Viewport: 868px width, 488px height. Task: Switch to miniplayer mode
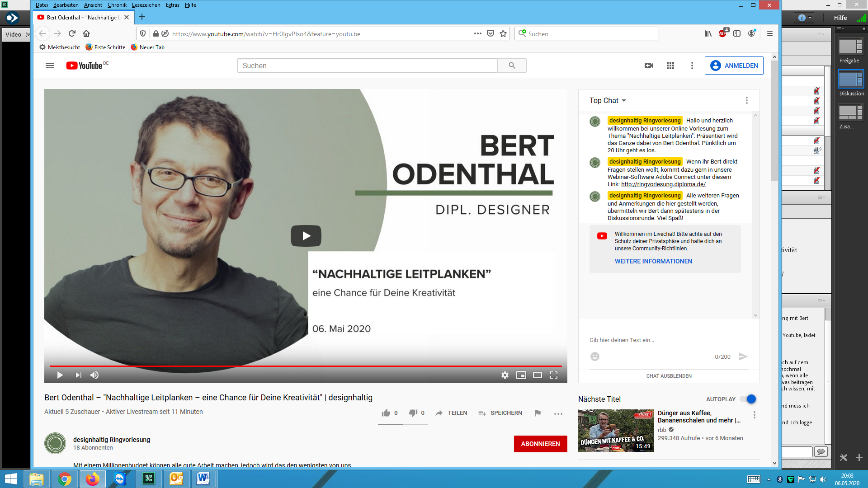tap(521, 375)
